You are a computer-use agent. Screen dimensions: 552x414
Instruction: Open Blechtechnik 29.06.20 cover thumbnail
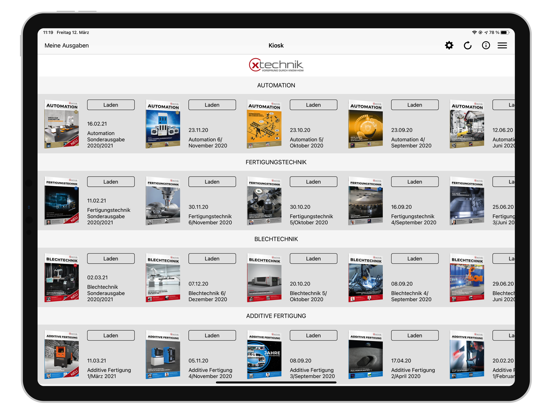click(467, 278)
